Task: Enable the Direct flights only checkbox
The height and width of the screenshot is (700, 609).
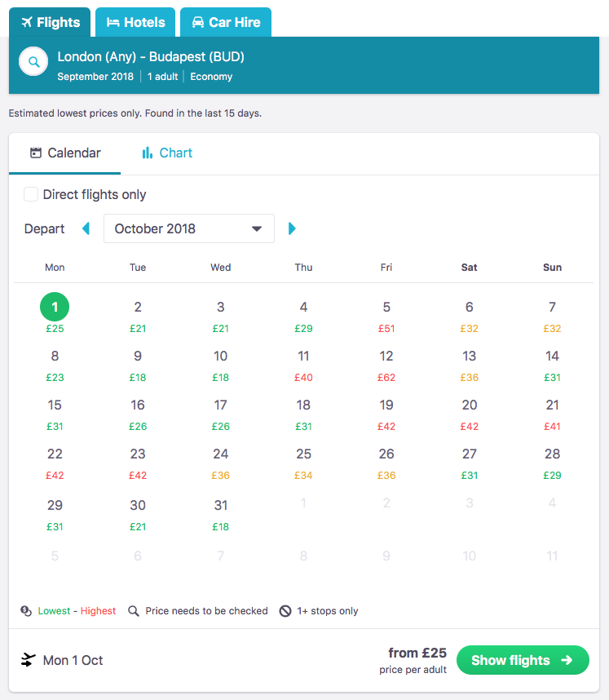Action: coord(30,194)
